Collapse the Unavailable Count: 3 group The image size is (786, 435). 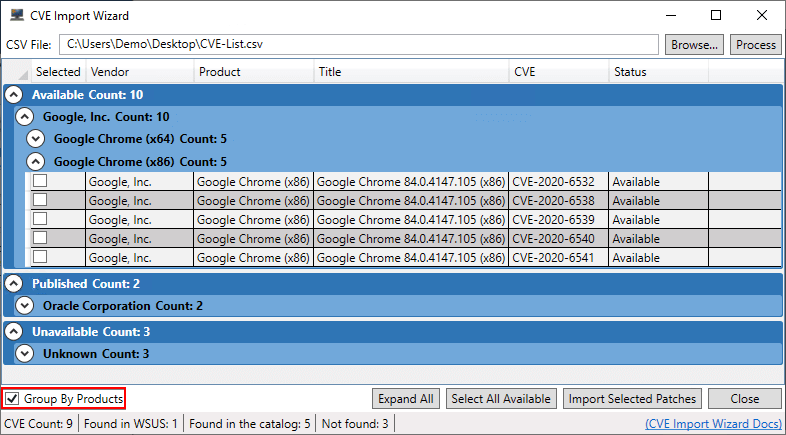click(x=14, y=332)
